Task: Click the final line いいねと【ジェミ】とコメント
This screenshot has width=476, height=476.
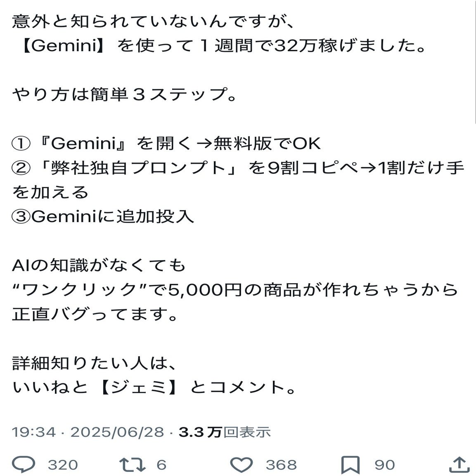Action: click(154, 387)
